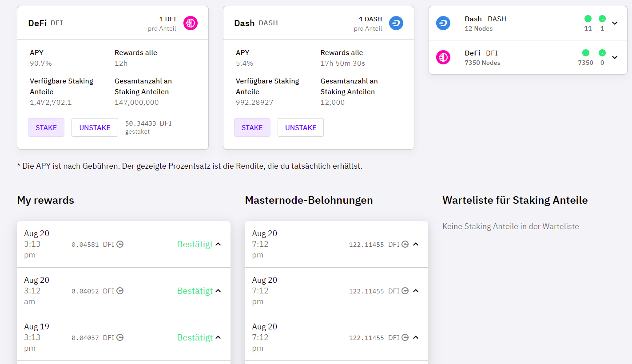Click the pink DeFi logo in the DeFi staking card
This screenshot has height=364, width=632.
[191, 23]
